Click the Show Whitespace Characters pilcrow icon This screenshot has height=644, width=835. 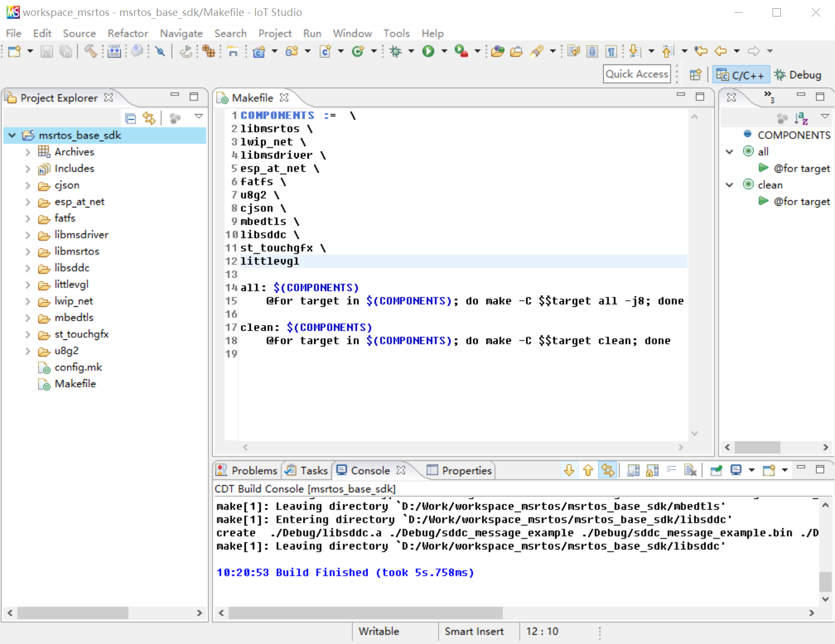[611, 51]
